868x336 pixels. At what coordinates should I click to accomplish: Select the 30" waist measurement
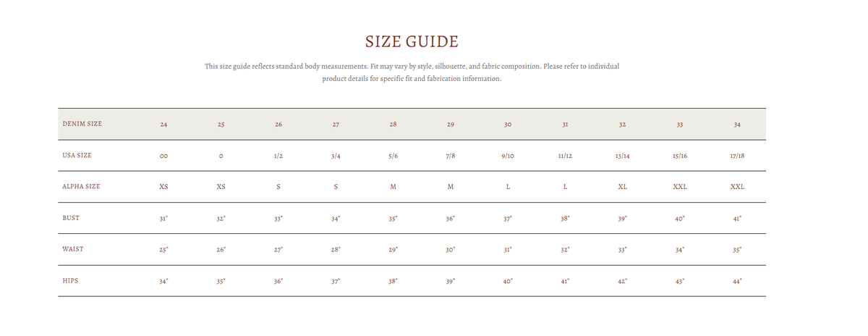[x=451, y=249]
